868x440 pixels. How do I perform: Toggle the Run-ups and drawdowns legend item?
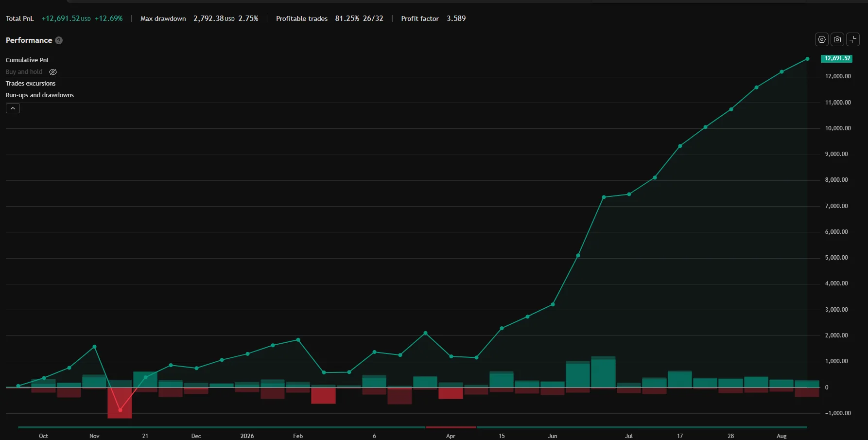pos(40,95)
